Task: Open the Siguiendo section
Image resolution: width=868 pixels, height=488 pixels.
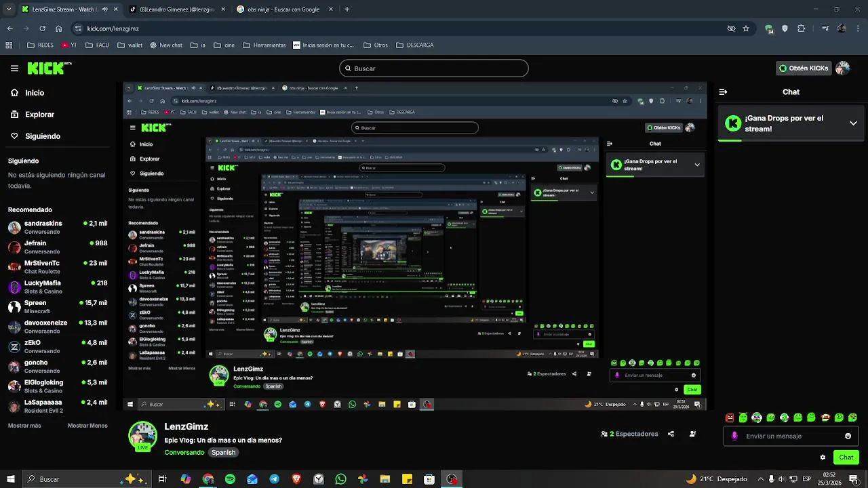Action: pyautogui.click(x=35, y=136)
